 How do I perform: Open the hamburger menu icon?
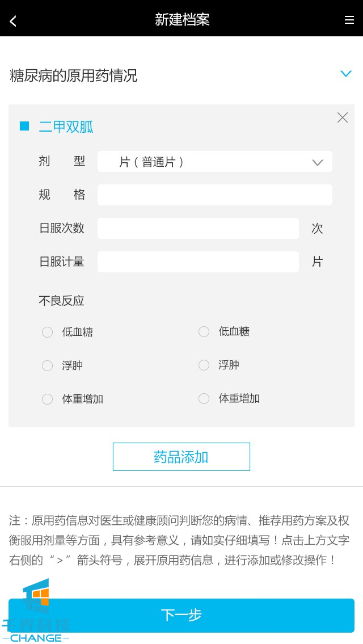(349, 20)
